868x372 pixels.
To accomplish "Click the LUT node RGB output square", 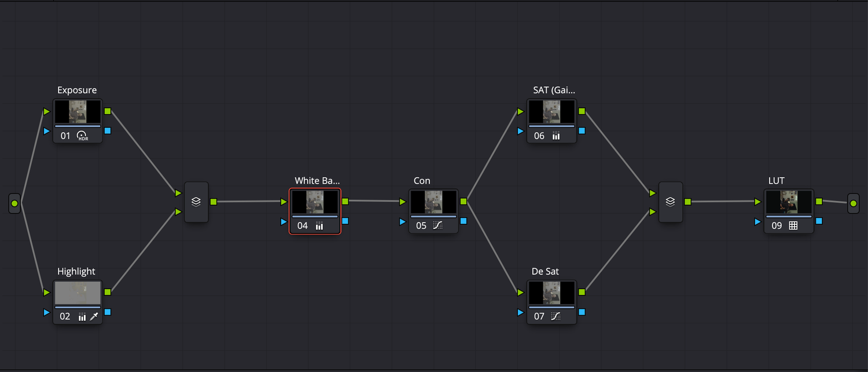I will coord(819,202).
